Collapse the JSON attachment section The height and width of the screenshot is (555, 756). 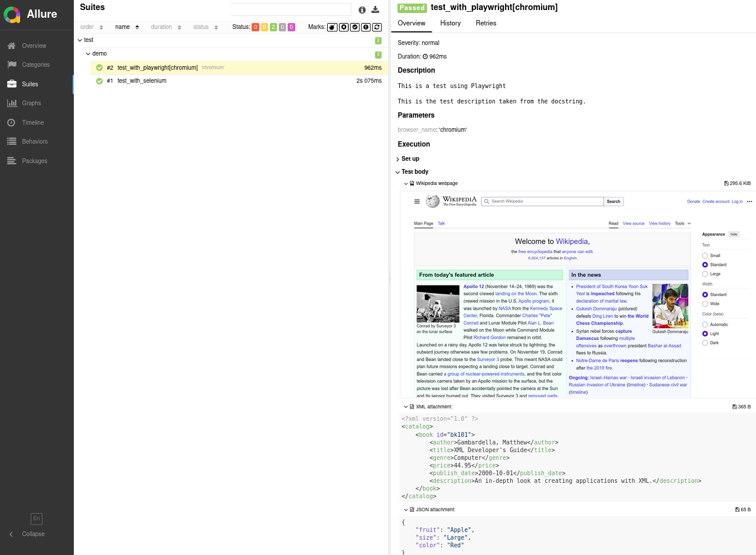click(x=406, y=509)
